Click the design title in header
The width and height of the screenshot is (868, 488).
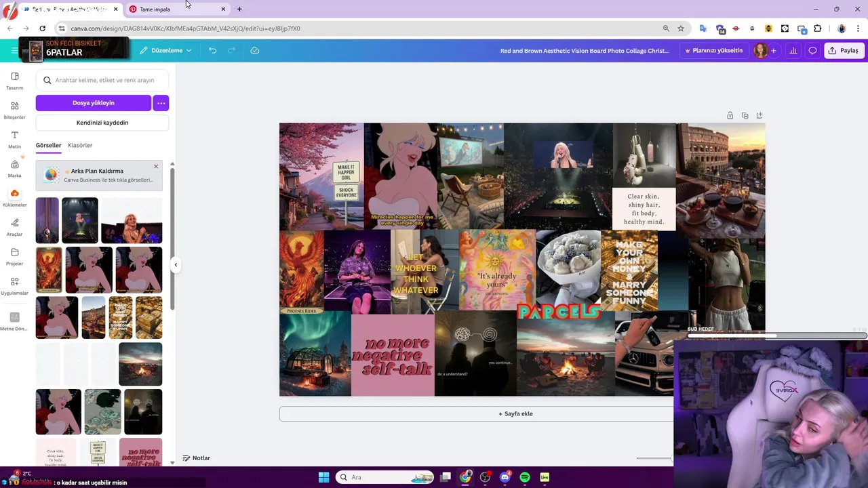tap(585, 50)
